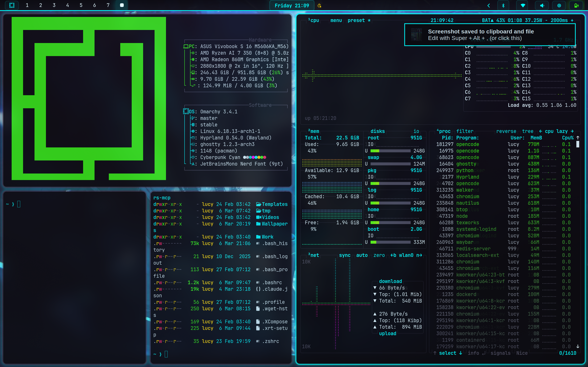Toggle btop reverse sorting option

[x=506, y=131]
